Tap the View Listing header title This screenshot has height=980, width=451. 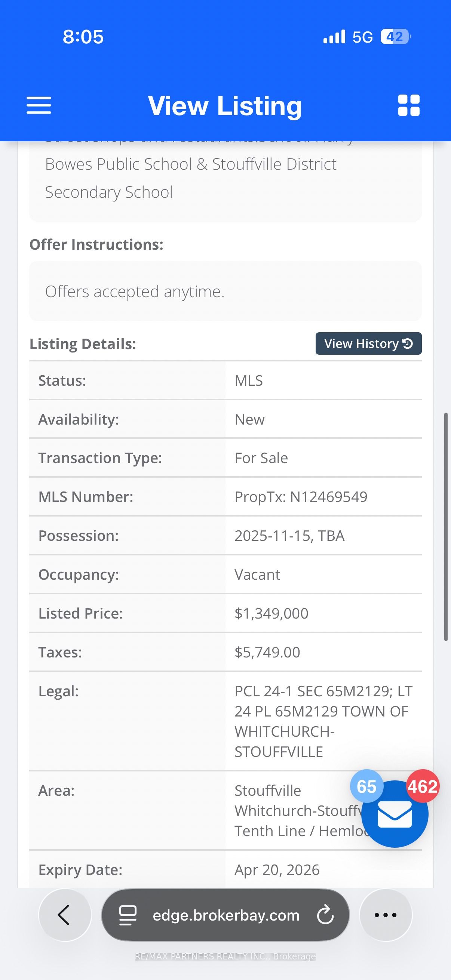tap(225, 106)
